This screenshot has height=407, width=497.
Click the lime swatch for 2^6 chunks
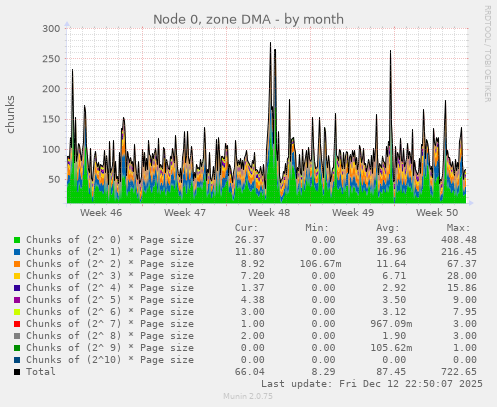tap(17, 312)
